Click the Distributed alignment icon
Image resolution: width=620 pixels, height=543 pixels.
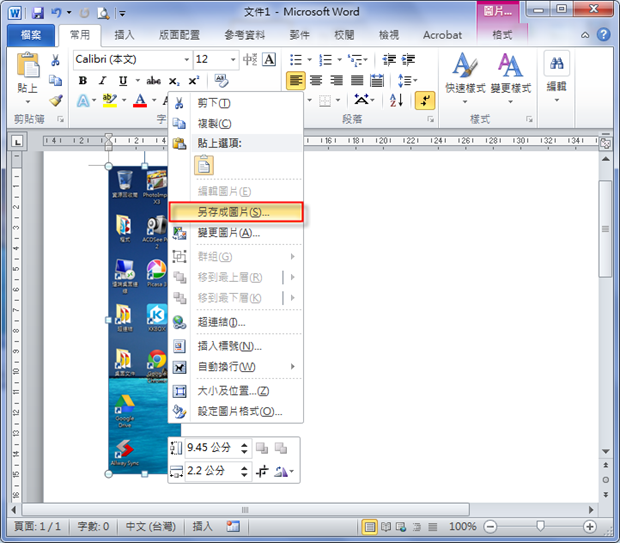click(x=376, y=81)
